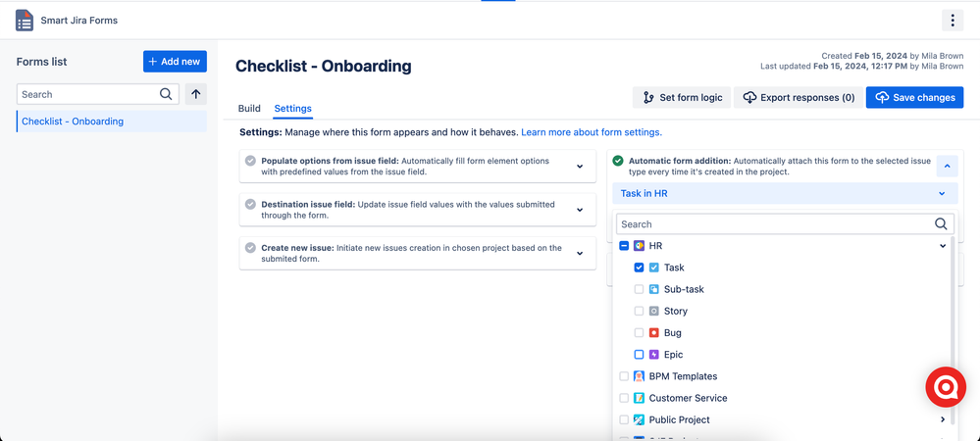
Task: Click the issue type dropdown search field
Action: tap(785, 223)
